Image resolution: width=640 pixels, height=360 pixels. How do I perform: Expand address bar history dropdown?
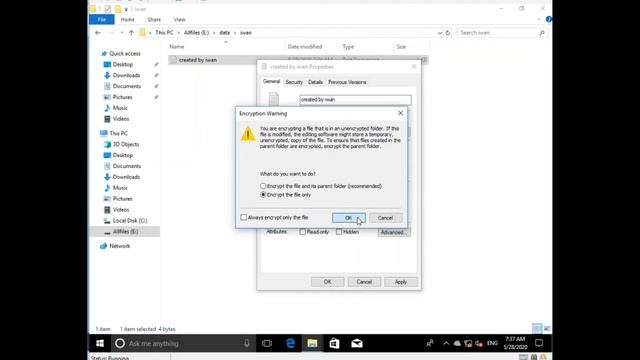click(440, 33)
